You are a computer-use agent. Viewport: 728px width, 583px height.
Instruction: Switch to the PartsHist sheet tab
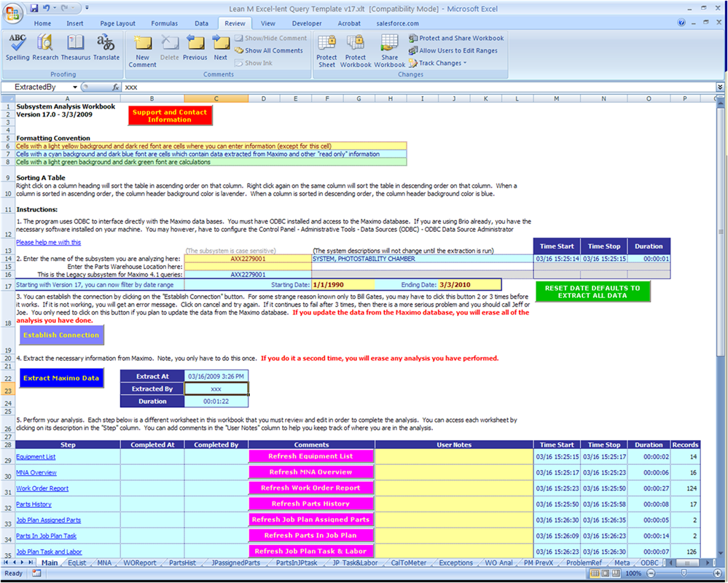tap(182, 563)
